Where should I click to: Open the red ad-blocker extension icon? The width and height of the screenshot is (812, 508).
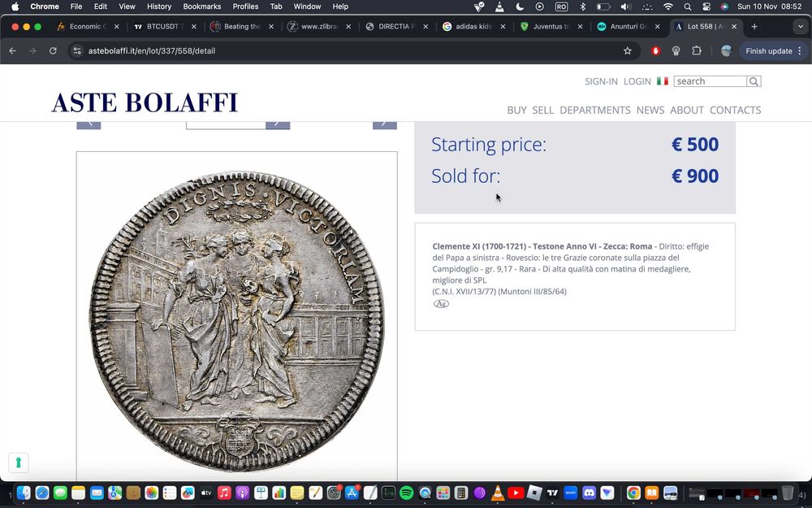655,50
